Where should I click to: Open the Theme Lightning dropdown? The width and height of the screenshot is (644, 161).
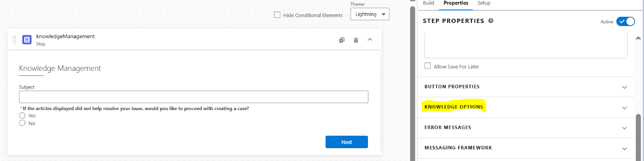coord(370,14)
